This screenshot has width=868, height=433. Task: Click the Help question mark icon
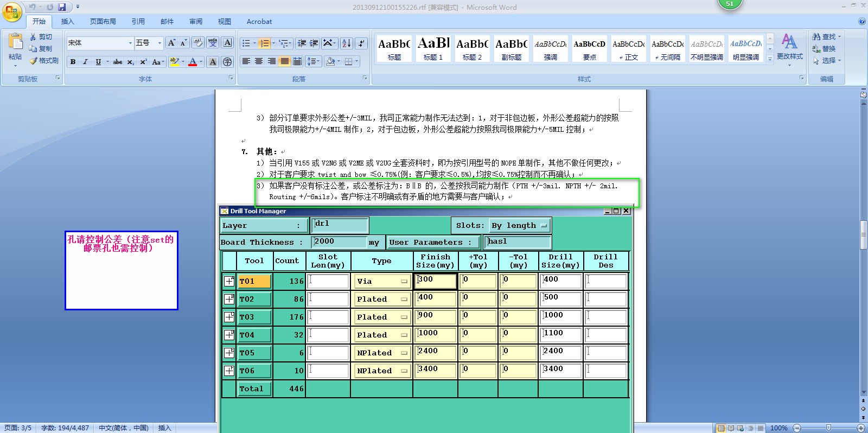(x=862, y=22)
